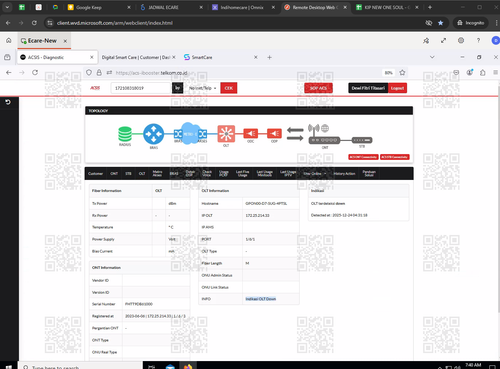
Task: Open the History Action tab
Action: [344, 173]
